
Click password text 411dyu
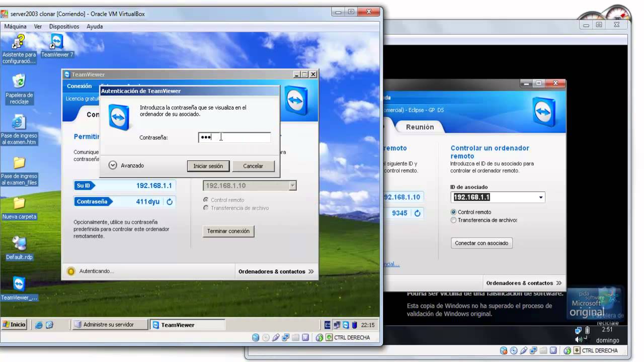point(147,202)
